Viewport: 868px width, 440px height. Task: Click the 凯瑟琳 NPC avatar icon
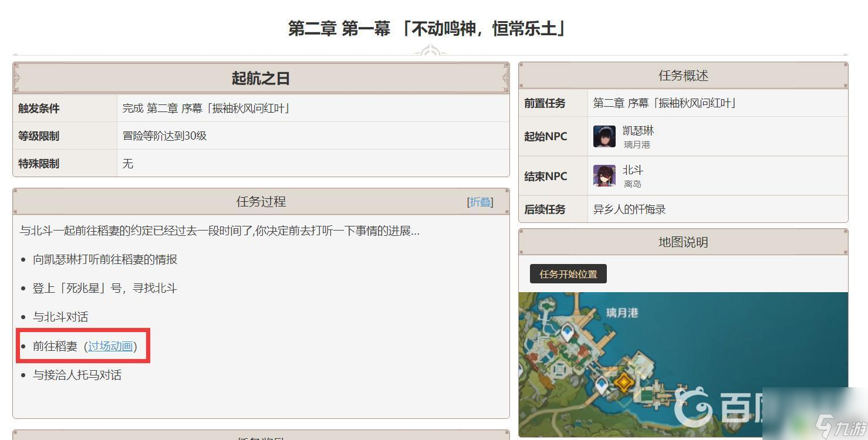[604, 136]
